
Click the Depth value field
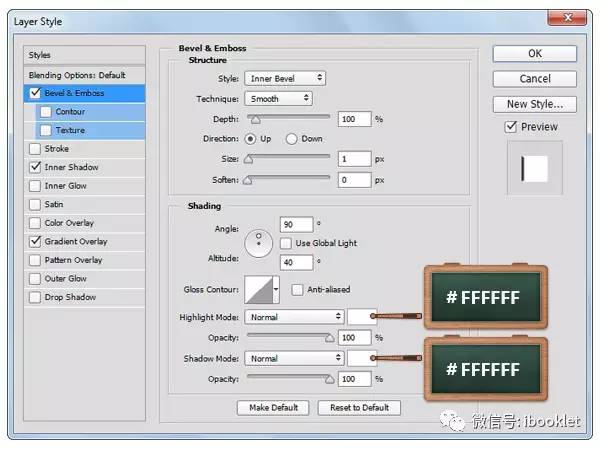(354, 119)
